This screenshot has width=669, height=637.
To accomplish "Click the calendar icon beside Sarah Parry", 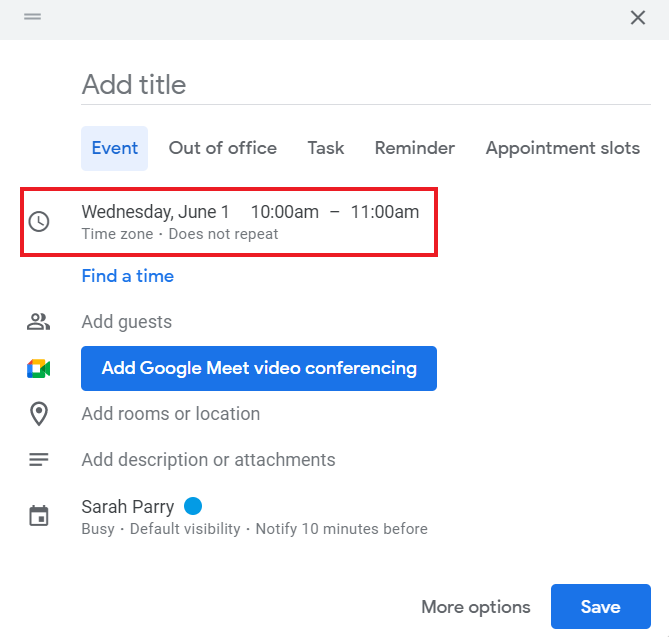I will click(x=39, y=516).
